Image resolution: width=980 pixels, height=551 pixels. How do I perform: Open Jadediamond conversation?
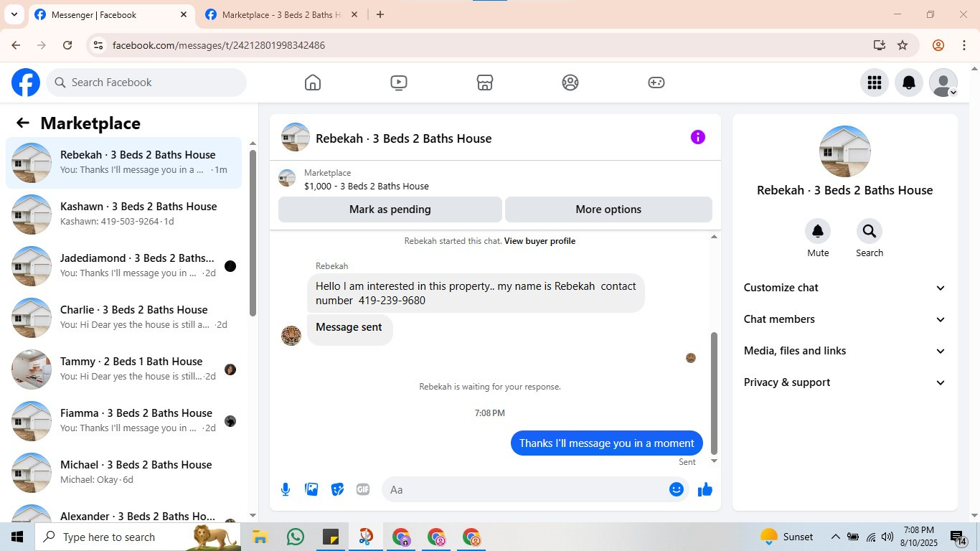click(124, 265)
